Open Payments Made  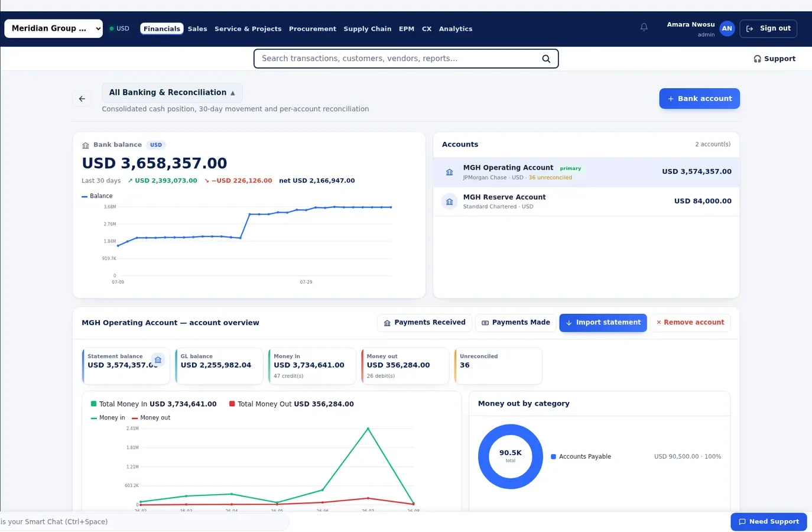coord(515,323)
